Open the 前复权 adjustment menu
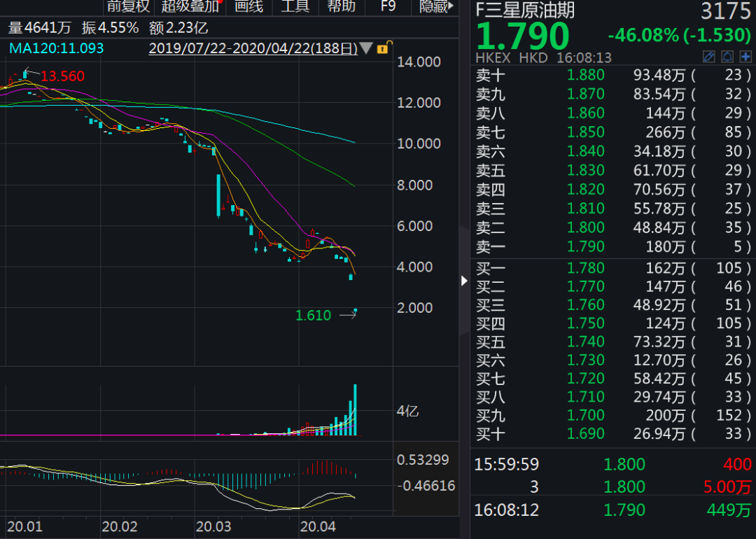The height and width of the screenshot is (539, 756). 128,7
